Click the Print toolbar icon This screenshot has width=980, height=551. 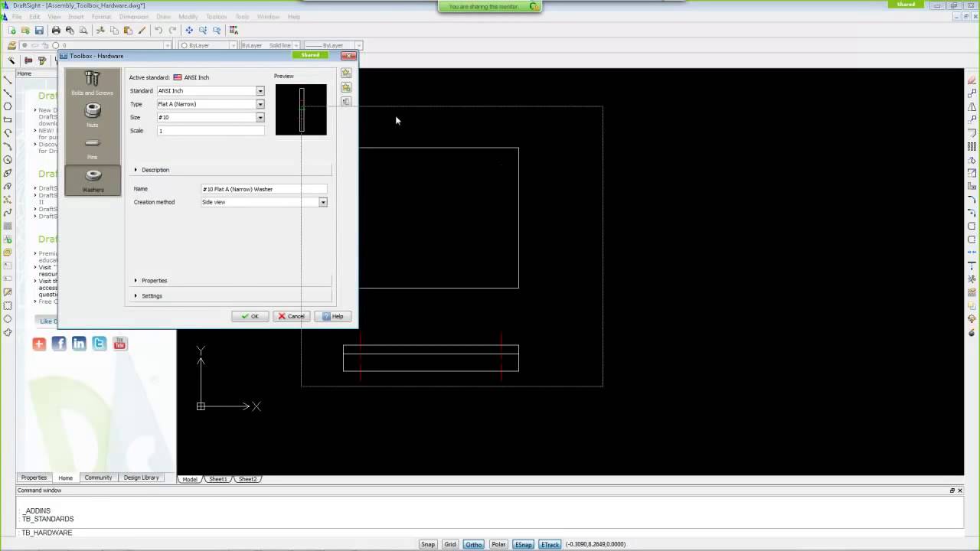[56, 31]
